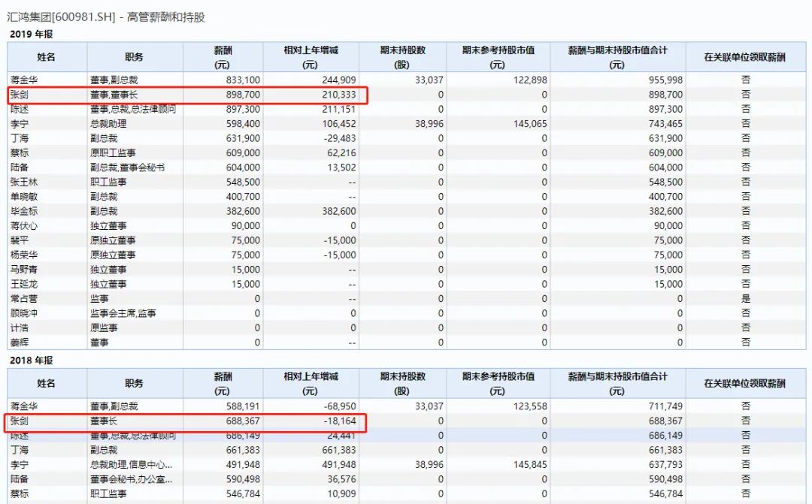Image resolution: width=812 pixels, height=504 pixels.
Task: Click the shareholding value 38,996 in the 2019 table
Action: tap(429, 124)
